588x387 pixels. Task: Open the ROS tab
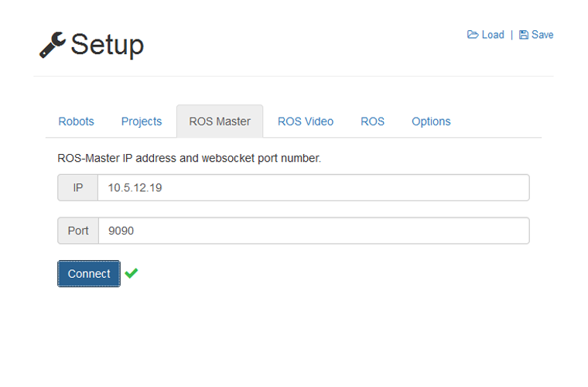pos(372,122)
